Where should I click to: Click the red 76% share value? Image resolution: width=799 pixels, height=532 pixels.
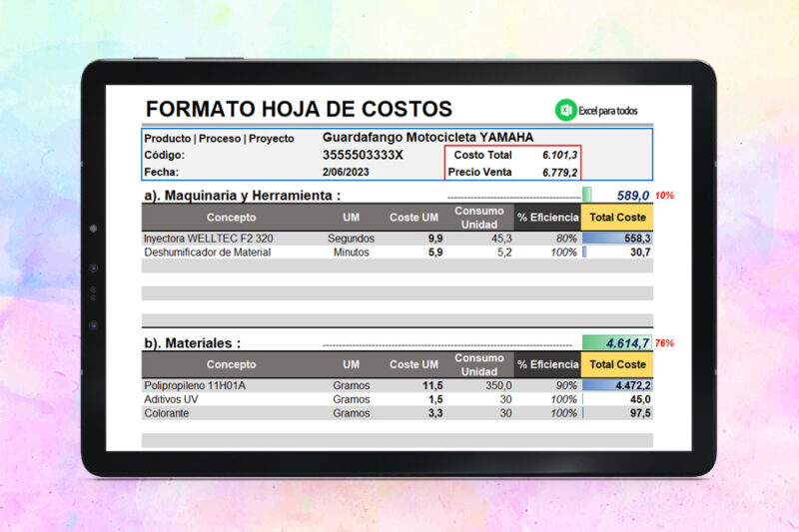(x=664, y=343)
